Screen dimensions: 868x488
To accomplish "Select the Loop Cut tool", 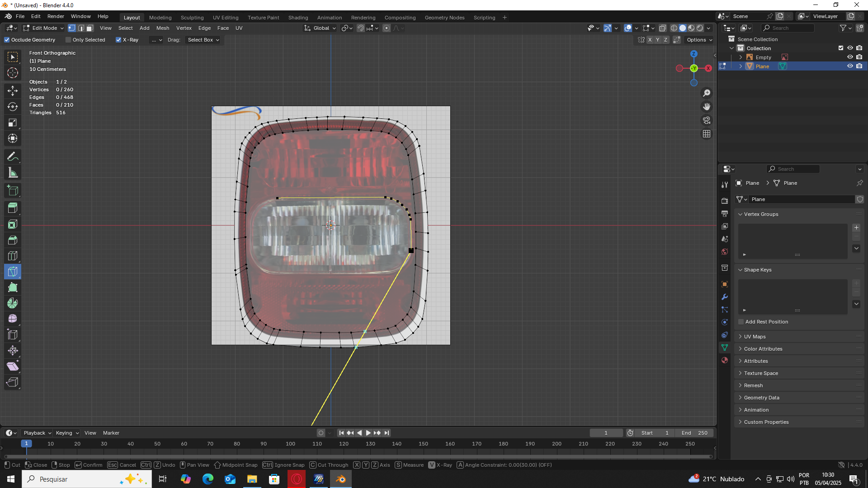I will (x=13, y=256).
